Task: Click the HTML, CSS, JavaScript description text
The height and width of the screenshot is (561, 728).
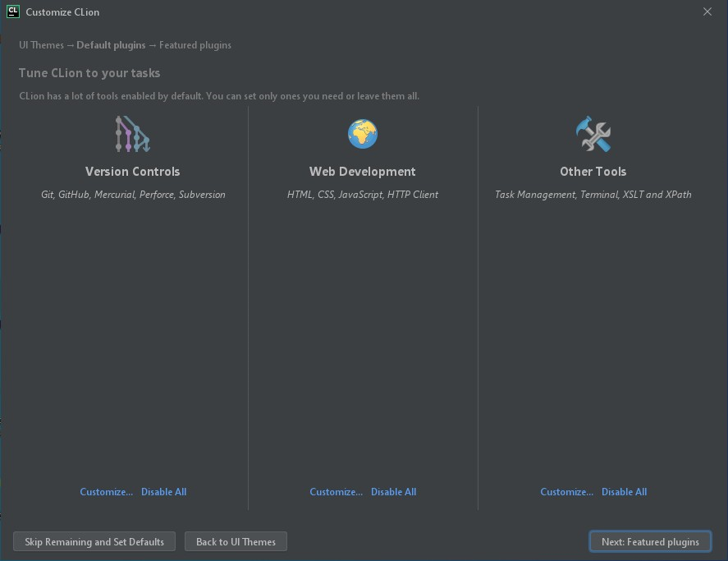Action: (x=363, y=195)
